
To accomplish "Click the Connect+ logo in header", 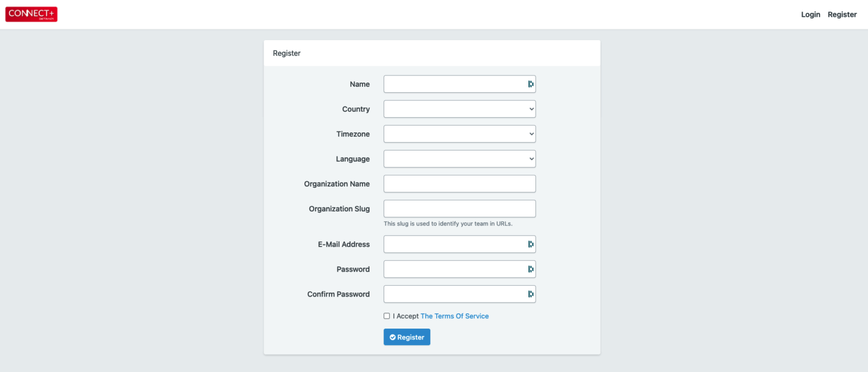I will click(x=31, y=14).
